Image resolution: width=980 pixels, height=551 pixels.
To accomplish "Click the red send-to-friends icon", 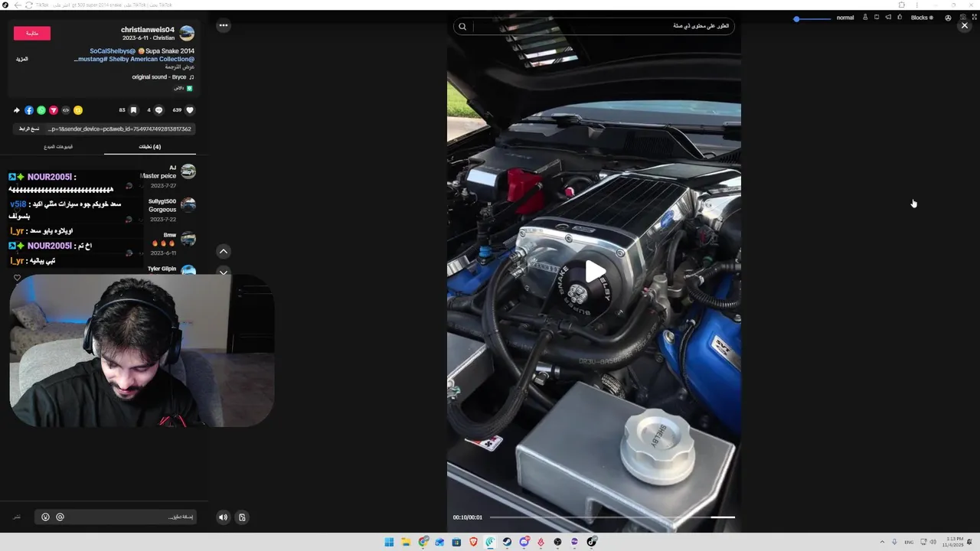I will 54,110.
